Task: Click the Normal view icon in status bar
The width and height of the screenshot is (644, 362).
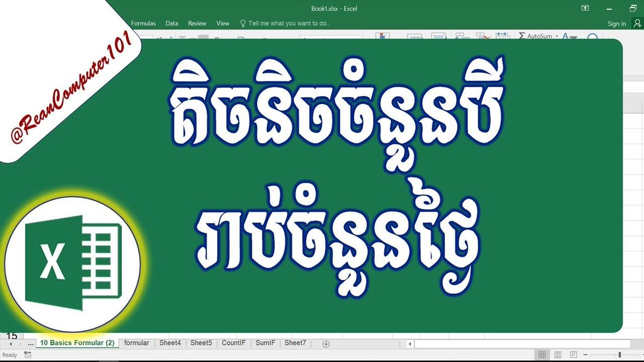Action: click(x=541, y=354)
